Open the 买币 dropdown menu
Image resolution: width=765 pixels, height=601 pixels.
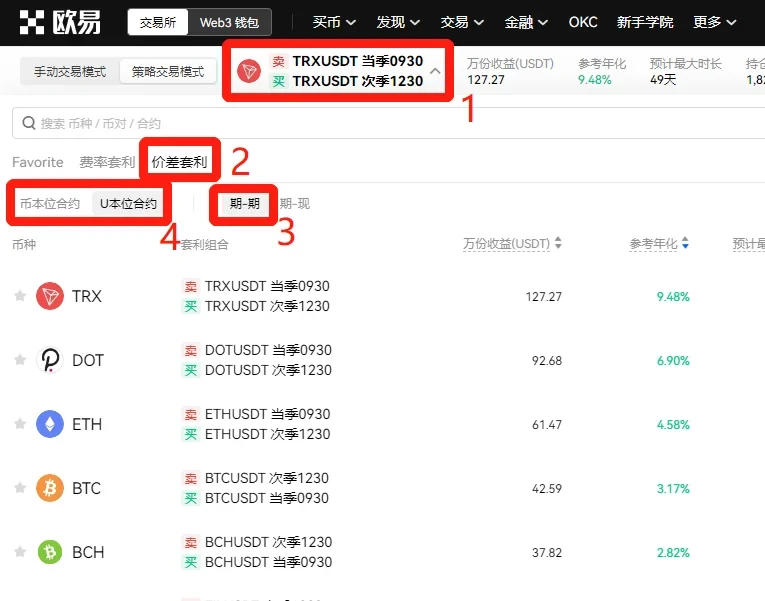point(334,22)
